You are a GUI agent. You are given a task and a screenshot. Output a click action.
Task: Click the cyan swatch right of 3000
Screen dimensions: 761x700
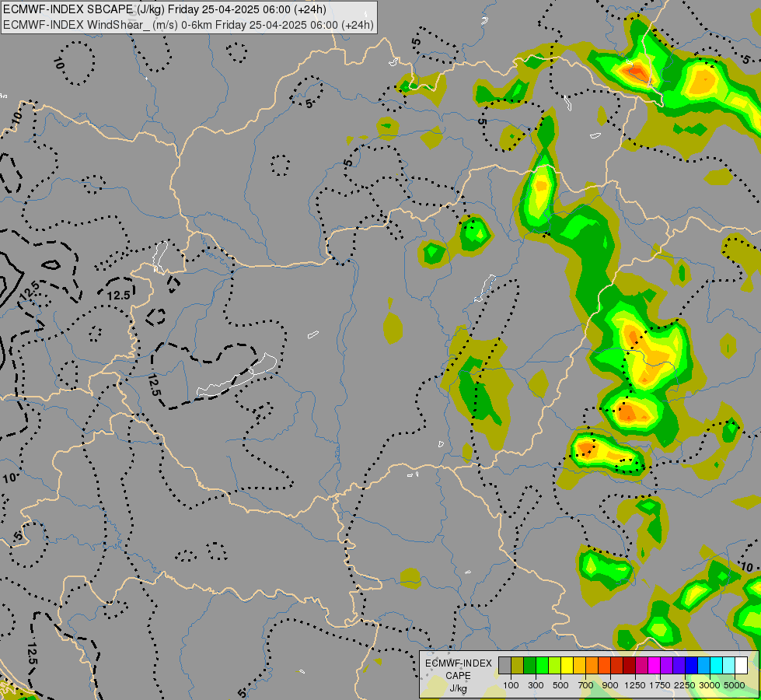tap(717, 666)
